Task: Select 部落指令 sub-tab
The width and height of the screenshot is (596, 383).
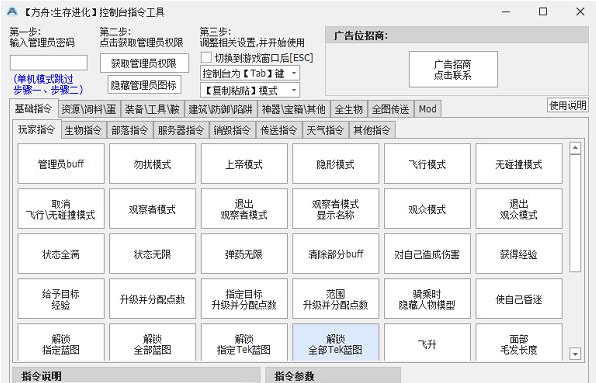Action: [x=130, y=130]
